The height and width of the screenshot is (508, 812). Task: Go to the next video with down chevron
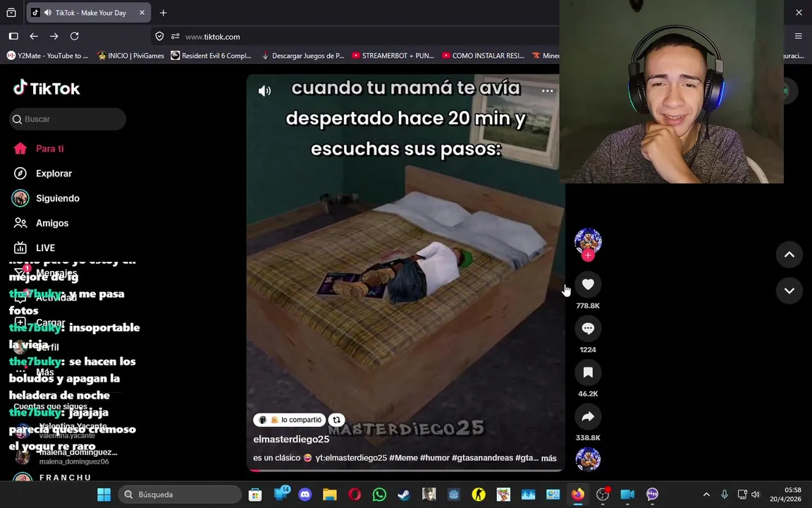[x=789, y=291]
